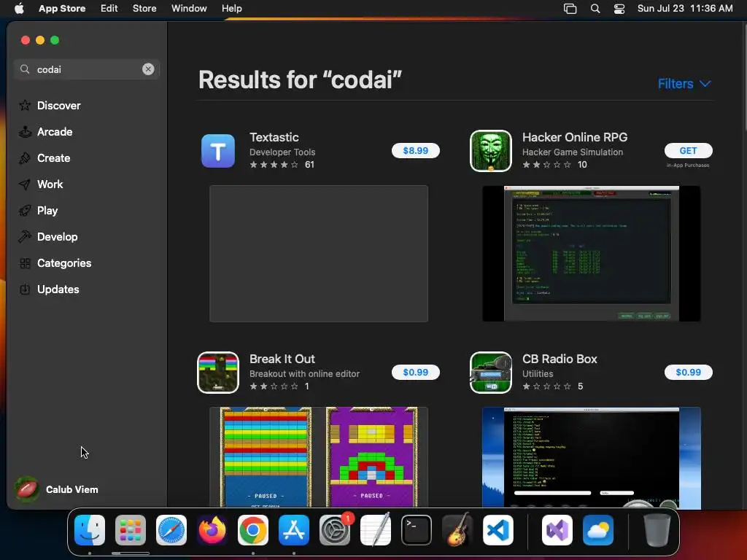The width and height of the screenshot is (747, 560).
Task: Buy CB Radio Box for $0.99
Action: pos(689,373)
